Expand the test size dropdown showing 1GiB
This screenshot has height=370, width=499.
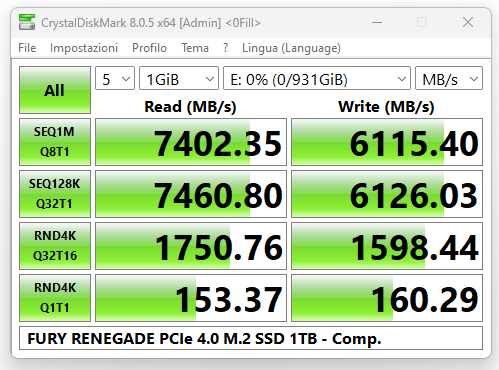click(179, 78)
